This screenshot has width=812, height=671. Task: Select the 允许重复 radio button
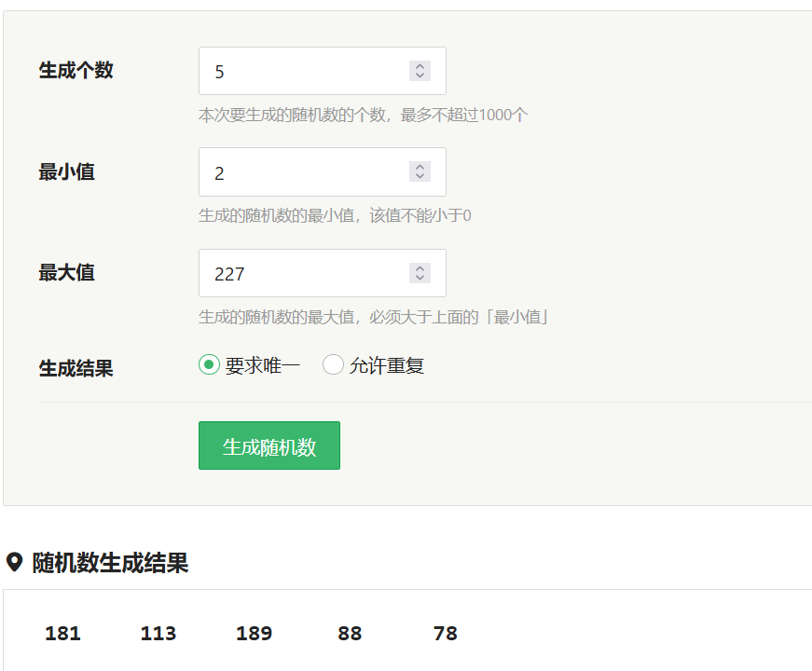[x=333, y=365]
